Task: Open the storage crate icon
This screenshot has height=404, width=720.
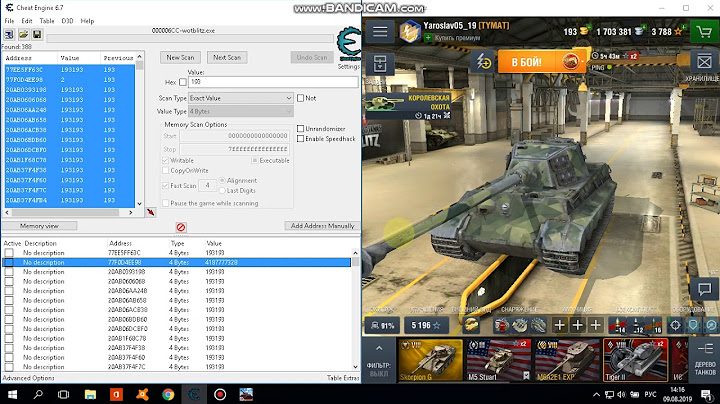Action: [x=704, y=62]
